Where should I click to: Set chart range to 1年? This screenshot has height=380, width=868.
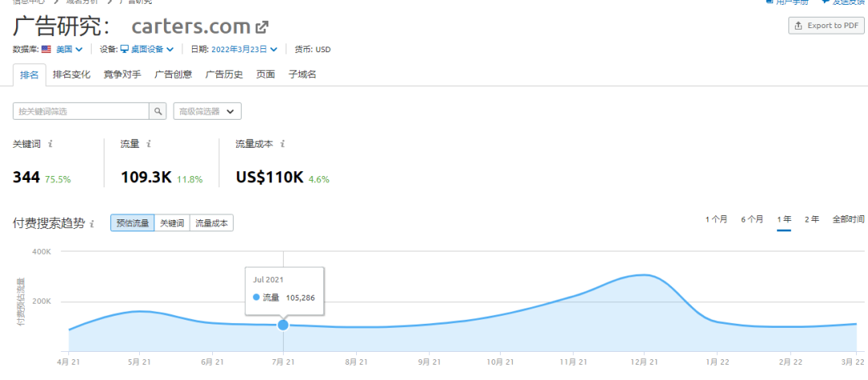point(784,219)
